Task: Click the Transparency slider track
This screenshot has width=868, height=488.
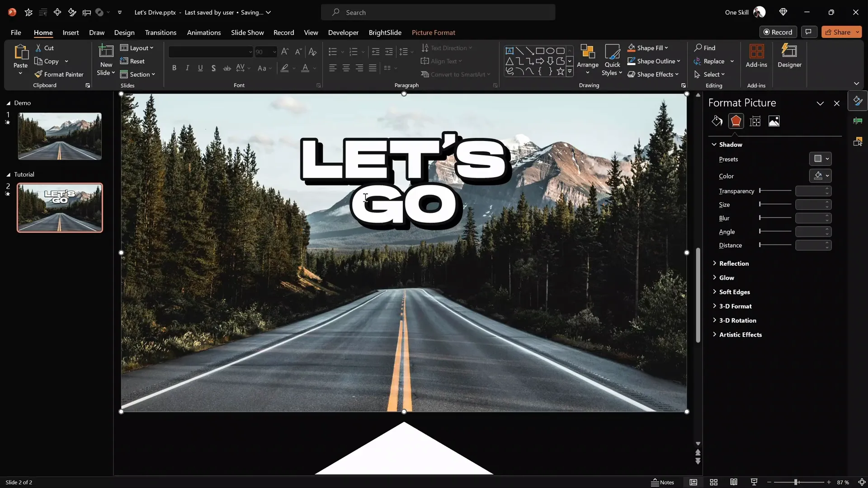Action: pyautogui.click(x=775, y=191)
